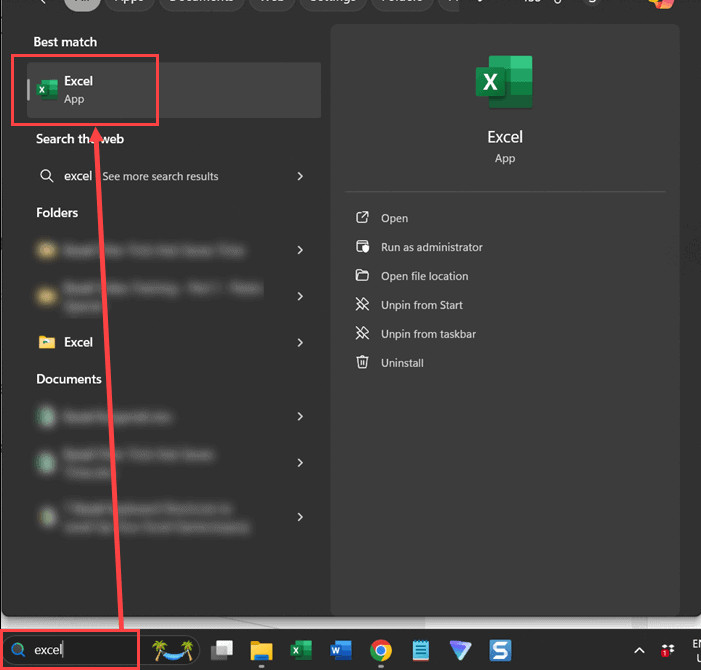Select Open file location
701x670 pixels.
424,276
